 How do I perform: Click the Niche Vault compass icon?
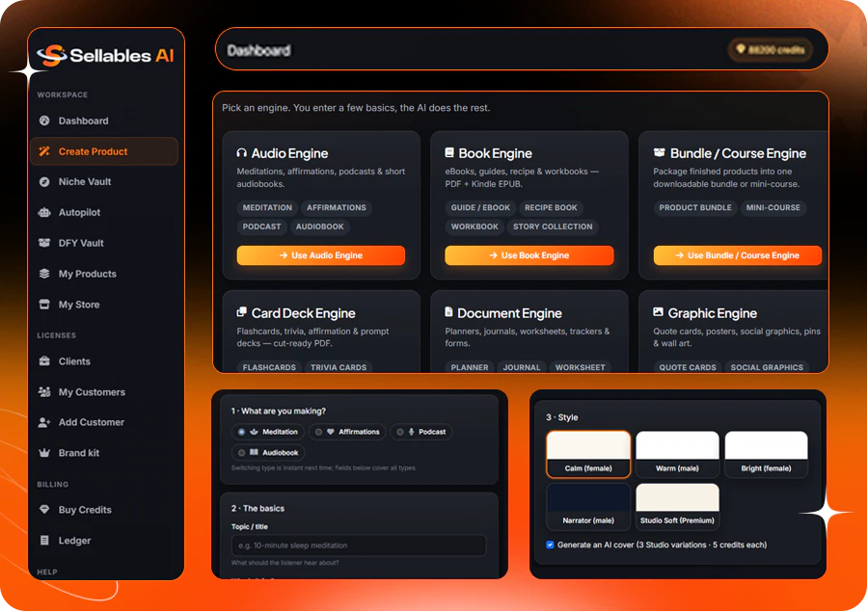click(x=44, y=181)
